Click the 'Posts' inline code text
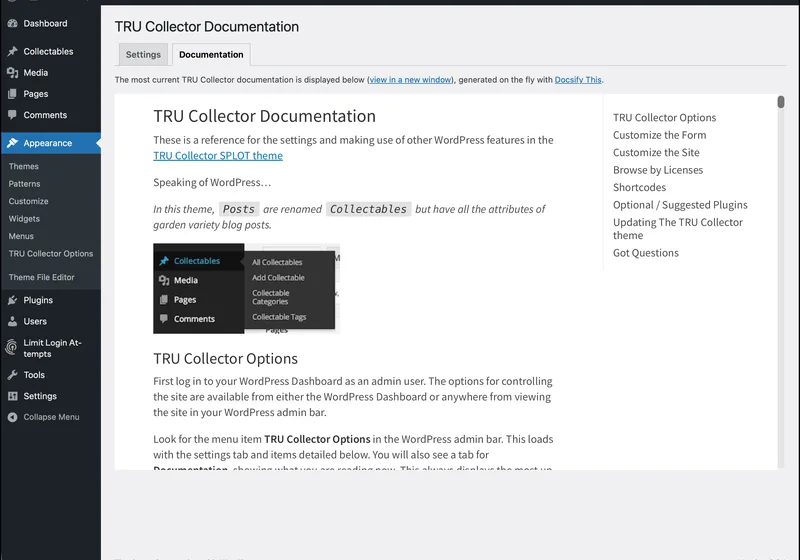 tap(239, 209)
